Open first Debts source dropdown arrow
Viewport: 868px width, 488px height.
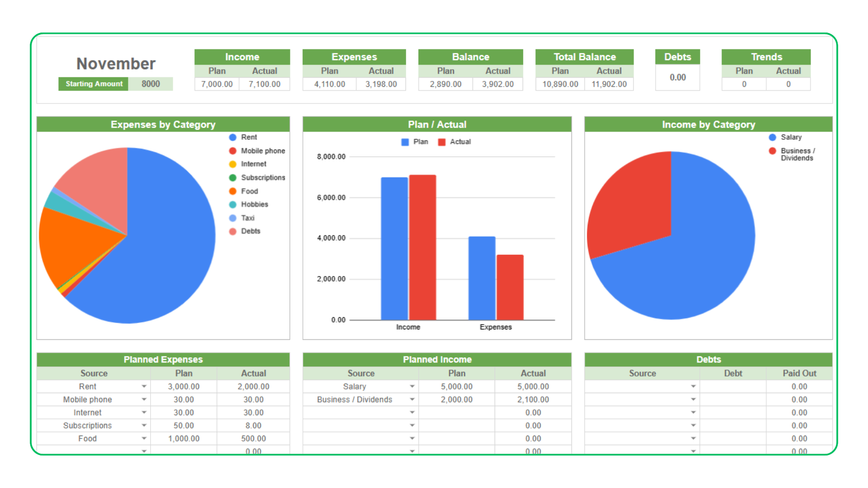693,387
